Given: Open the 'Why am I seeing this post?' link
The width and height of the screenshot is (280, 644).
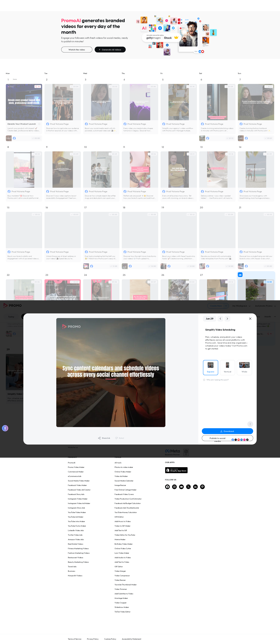Looking at the screenshot, I should (x=217, y=380).
